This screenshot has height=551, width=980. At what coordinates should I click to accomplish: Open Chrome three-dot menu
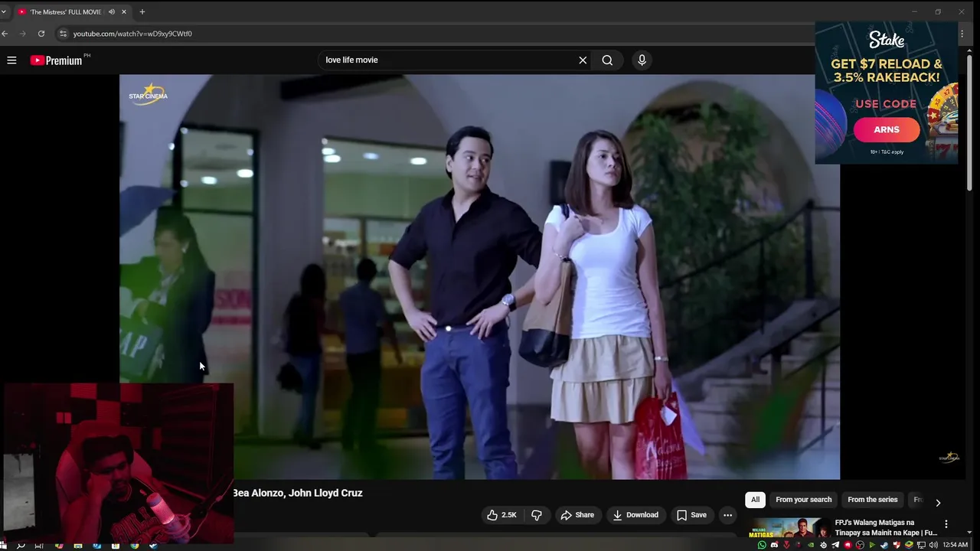click(x=962, y=34)
